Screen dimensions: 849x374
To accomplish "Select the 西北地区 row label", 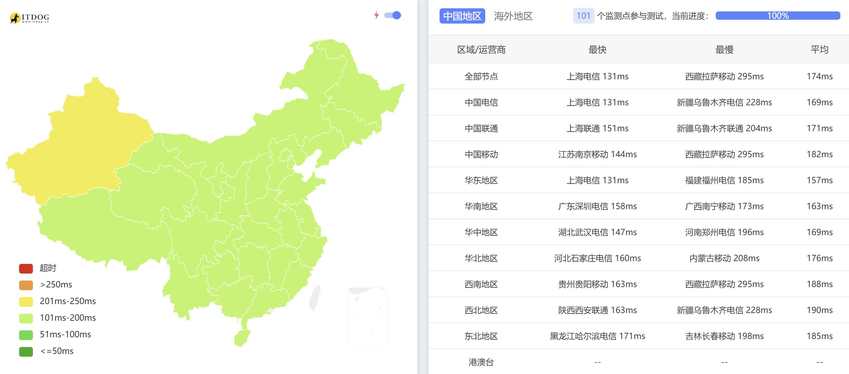I will coord(481,310).
